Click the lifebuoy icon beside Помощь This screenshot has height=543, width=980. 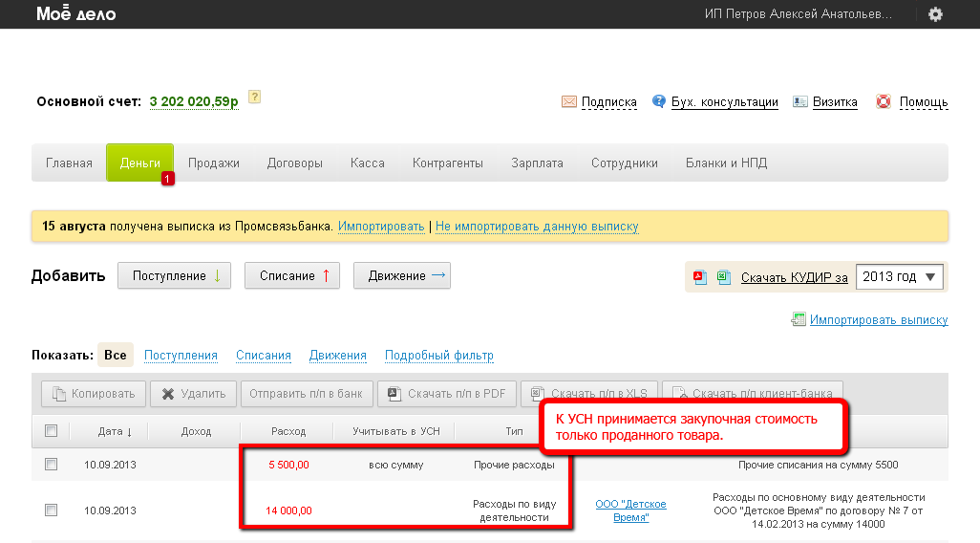pyautogui.click(x=884, y=101)
